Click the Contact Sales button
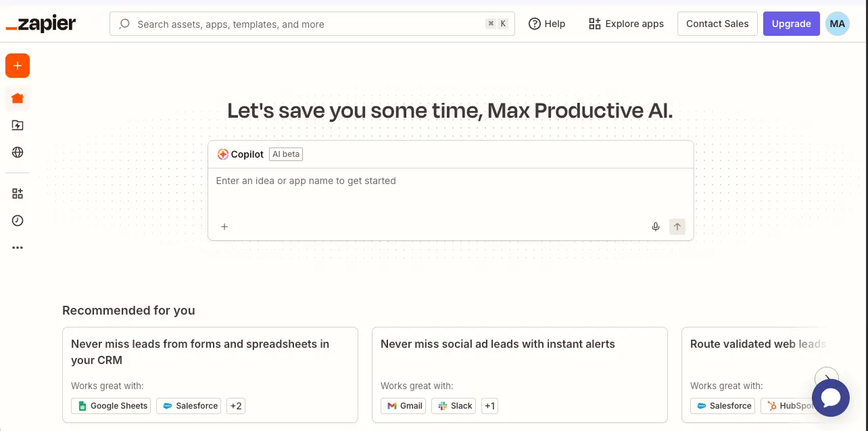The width and height of the screenshot is (868, 431). [x=717, y=24]
